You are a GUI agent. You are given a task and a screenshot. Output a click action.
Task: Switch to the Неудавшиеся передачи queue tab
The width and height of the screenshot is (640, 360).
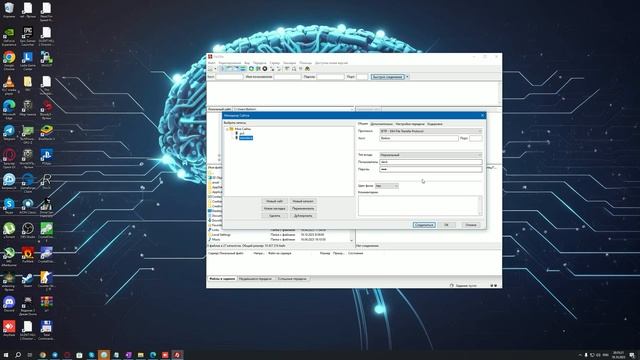click(255, 279)
